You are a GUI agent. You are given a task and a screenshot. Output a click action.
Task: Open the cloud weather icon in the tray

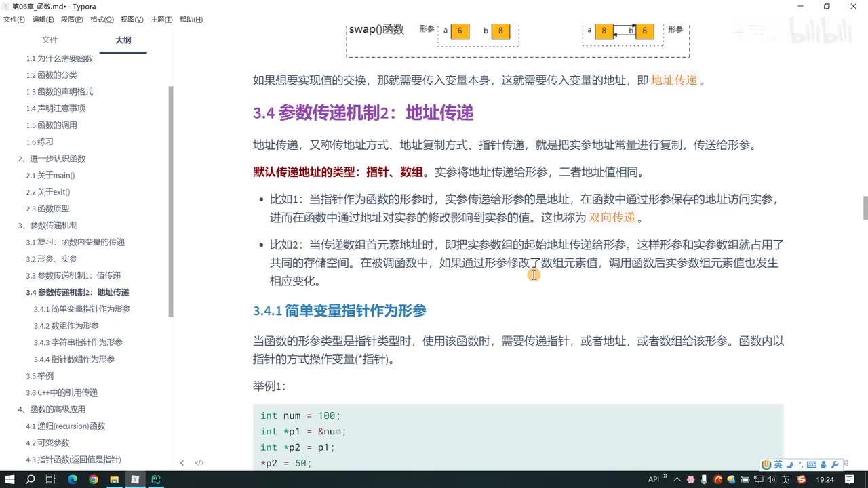click(731, 480)
